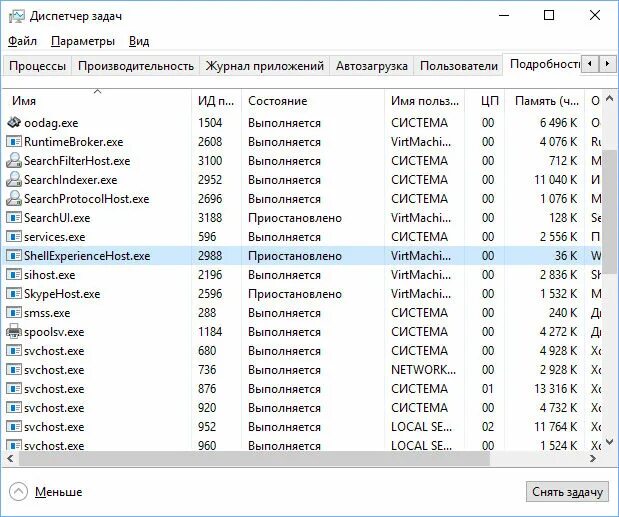Sort by the ИД п... column header
The image size is (619, 517).
[216, 101]
